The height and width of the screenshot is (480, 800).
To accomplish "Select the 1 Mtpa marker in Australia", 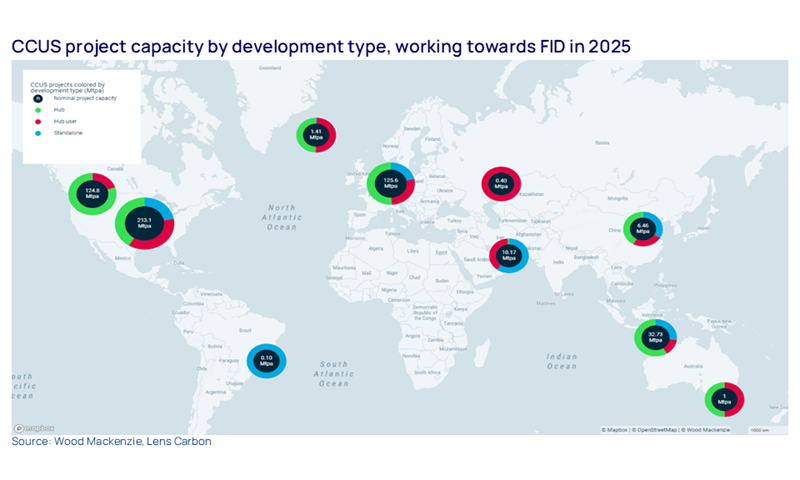I will click(724, 399).
